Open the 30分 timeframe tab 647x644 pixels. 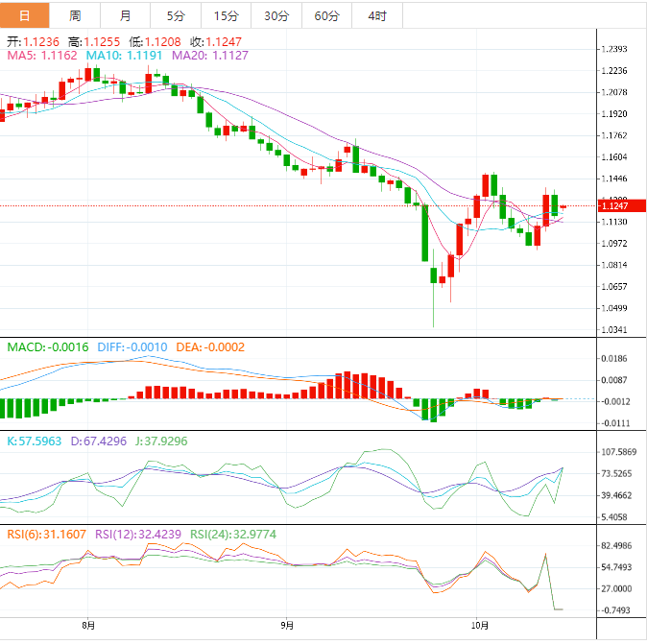276,15
